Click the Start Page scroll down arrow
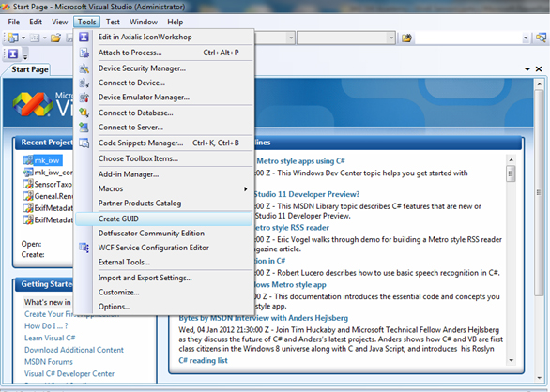Image resolution: width=550 pixels, height=392 pixels. pyautogui.click(x=539, y=378)
